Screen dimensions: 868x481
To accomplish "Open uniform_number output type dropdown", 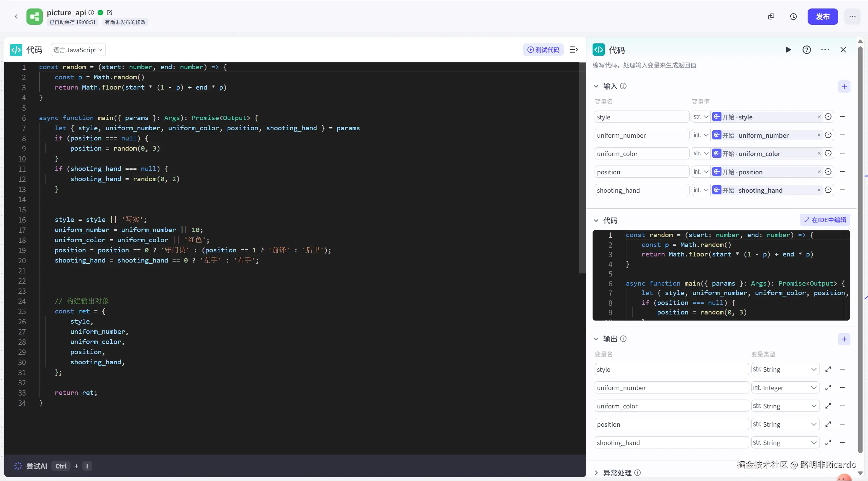I will pos(785,388).
